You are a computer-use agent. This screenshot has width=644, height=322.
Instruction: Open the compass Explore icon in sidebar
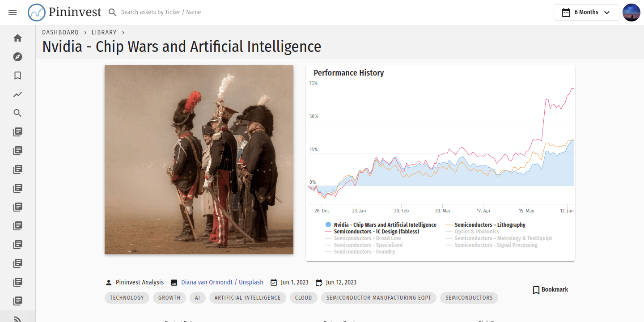17,57
